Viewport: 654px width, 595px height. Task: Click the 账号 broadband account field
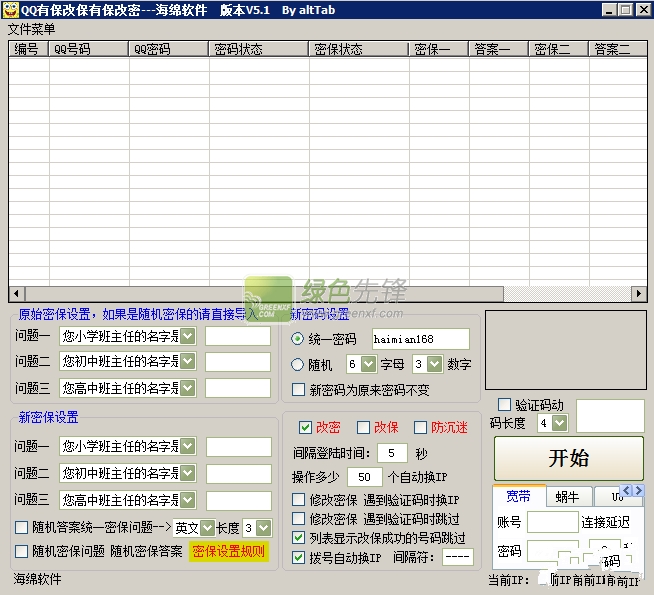pyautogui.click(x=553, y=522)
